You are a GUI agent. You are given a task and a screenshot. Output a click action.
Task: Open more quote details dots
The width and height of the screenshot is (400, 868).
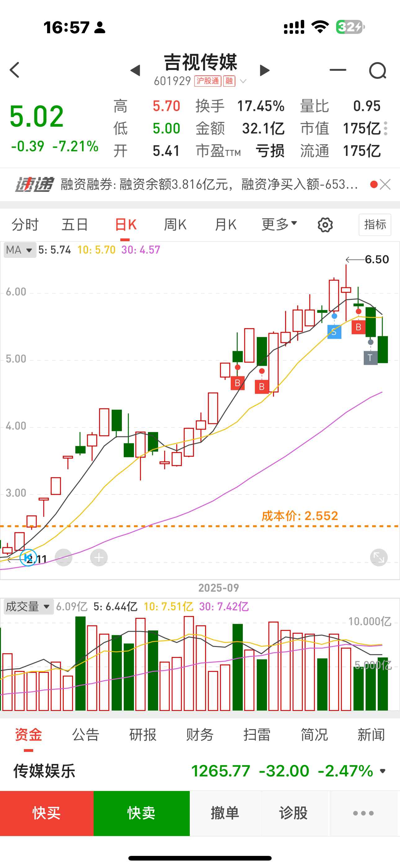(x=385, y=129)
